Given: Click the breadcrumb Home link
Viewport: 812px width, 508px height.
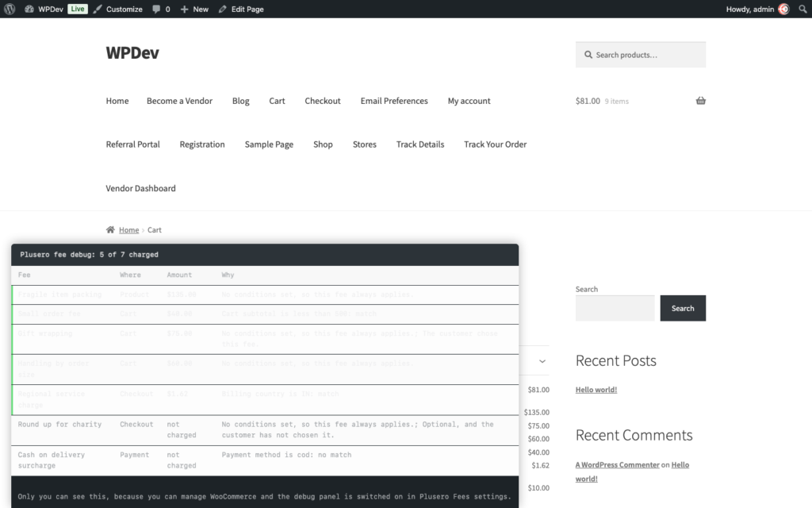Looking at the screenshot, I should pos(129,229).
